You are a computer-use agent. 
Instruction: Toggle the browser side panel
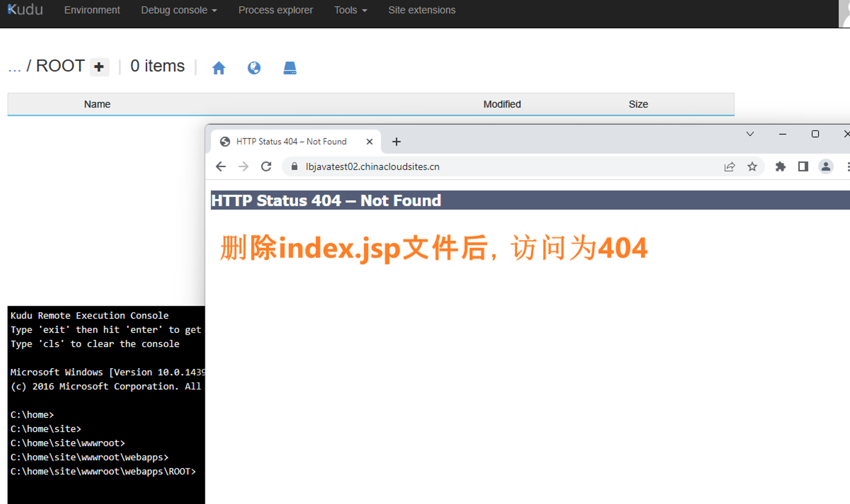tap(803, 167)
